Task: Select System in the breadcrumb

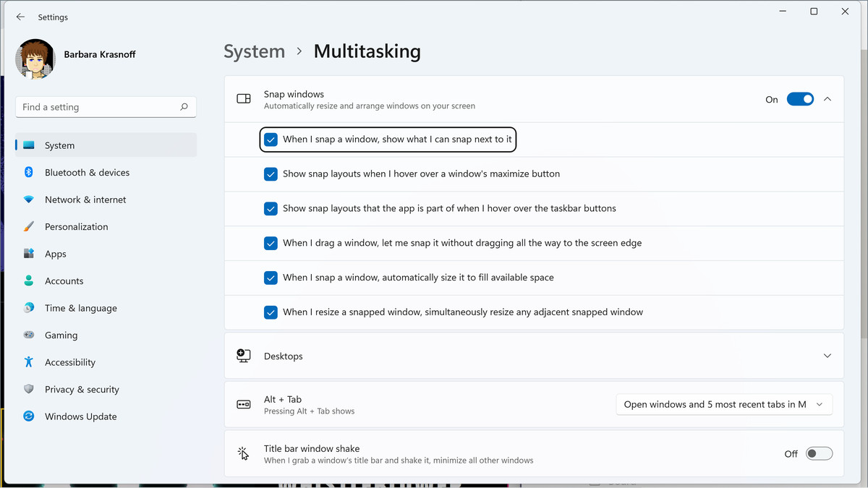Action: pos(254,51)
